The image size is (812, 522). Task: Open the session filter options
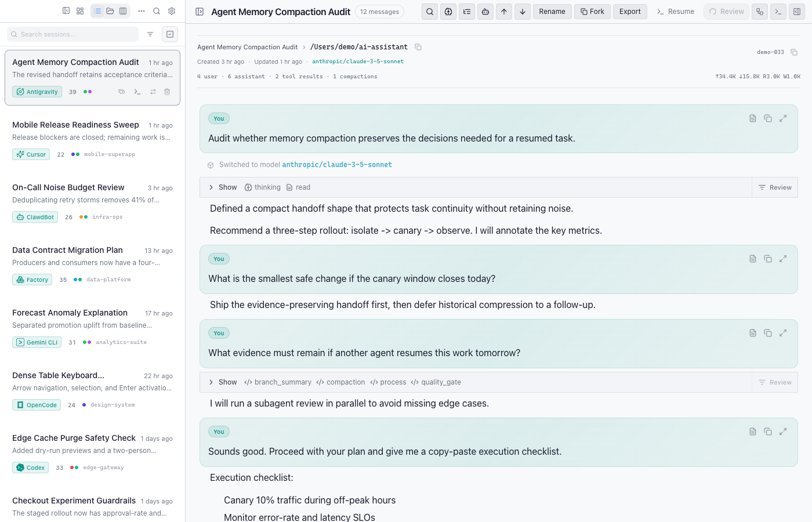click(x=150, y=34)
